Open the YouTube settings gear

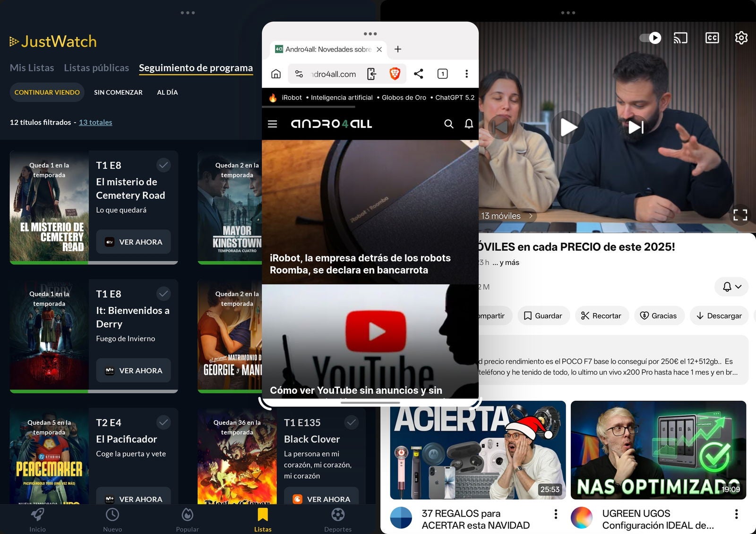741,38
